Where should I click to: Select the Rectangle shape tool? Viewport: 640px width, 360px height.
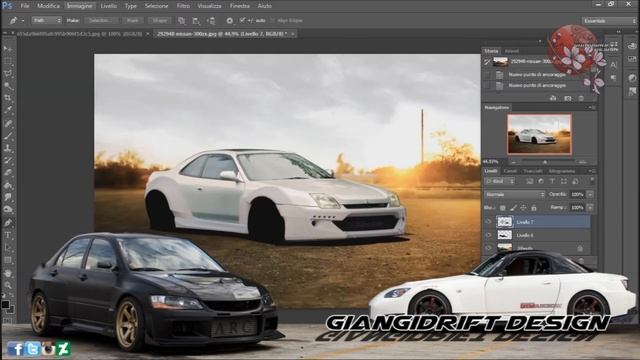[8, 260]
